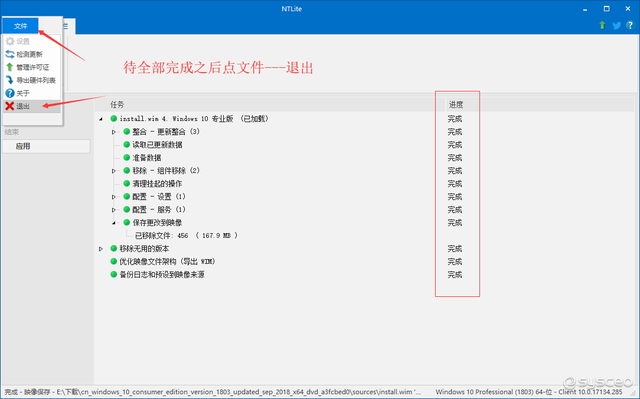Click 完成 status beside 优化映像文件架构
The image size is (640, 399).
[455, 262]
